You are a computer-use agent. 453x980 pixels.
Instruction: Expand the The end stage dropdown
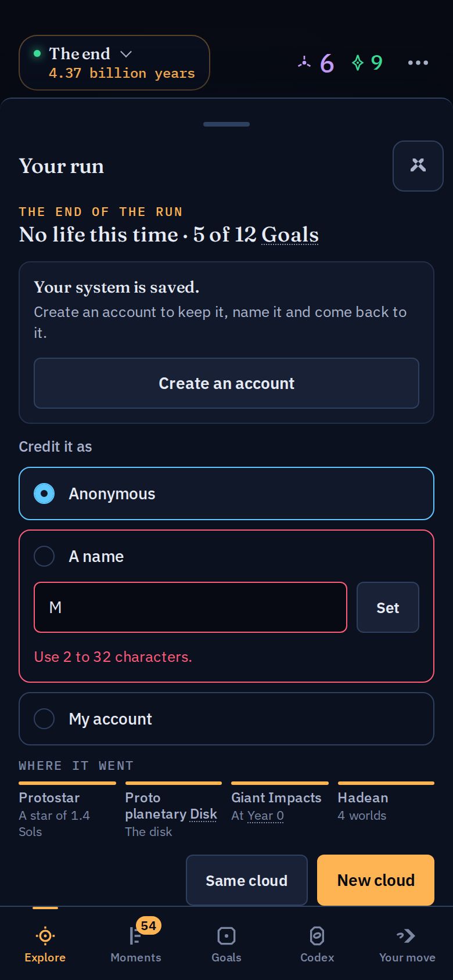click(114, 63)
